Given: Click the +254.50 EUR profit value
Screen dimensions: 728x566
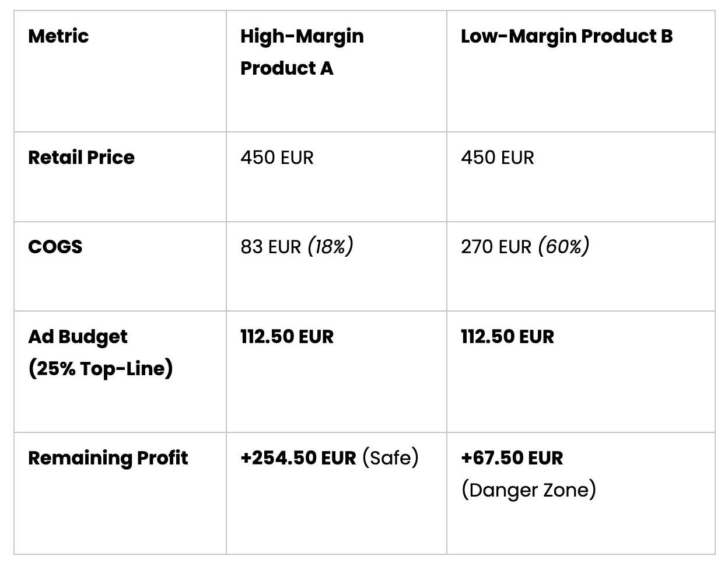Looking at the screenshot, I should (x=298, y=458).
